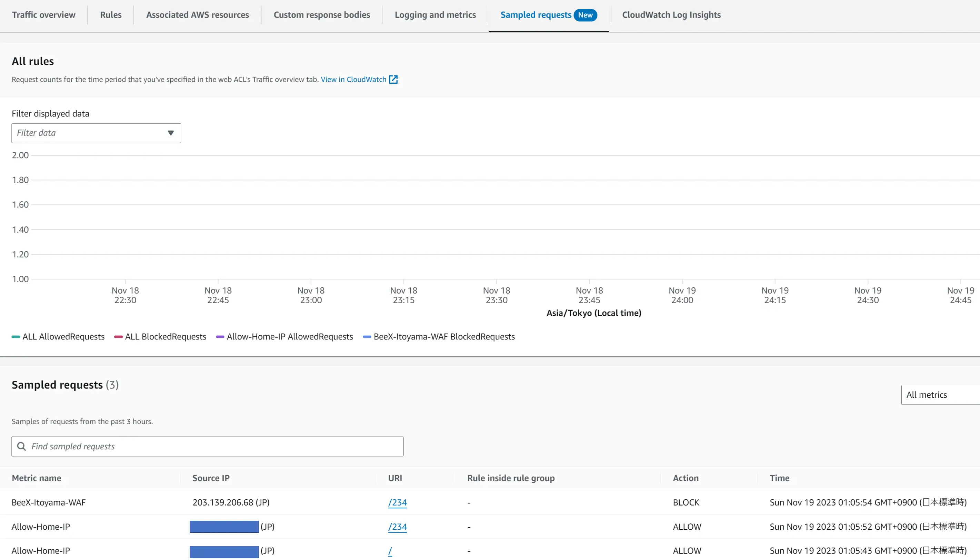Click the Filter data dropdown arrow
The height and width of the screenshot is (560, 980).
tap(170, 133)
